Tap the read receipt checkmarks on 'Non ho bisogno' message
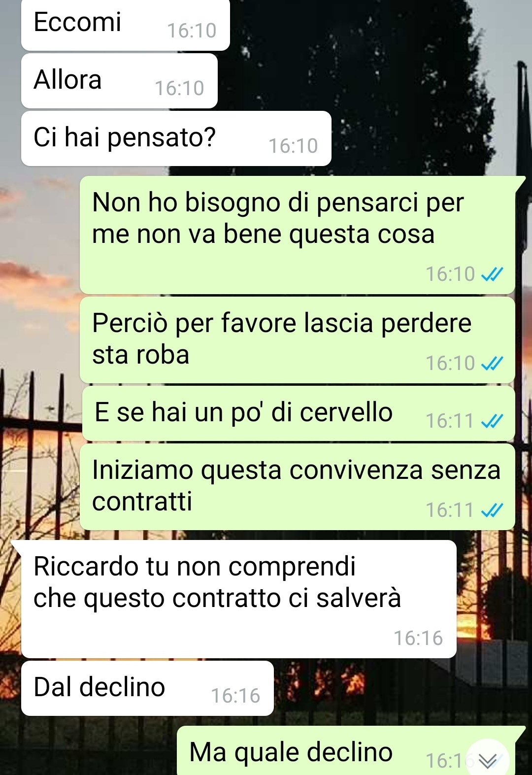Screen dimensions: 532x775 click(492, 274)
